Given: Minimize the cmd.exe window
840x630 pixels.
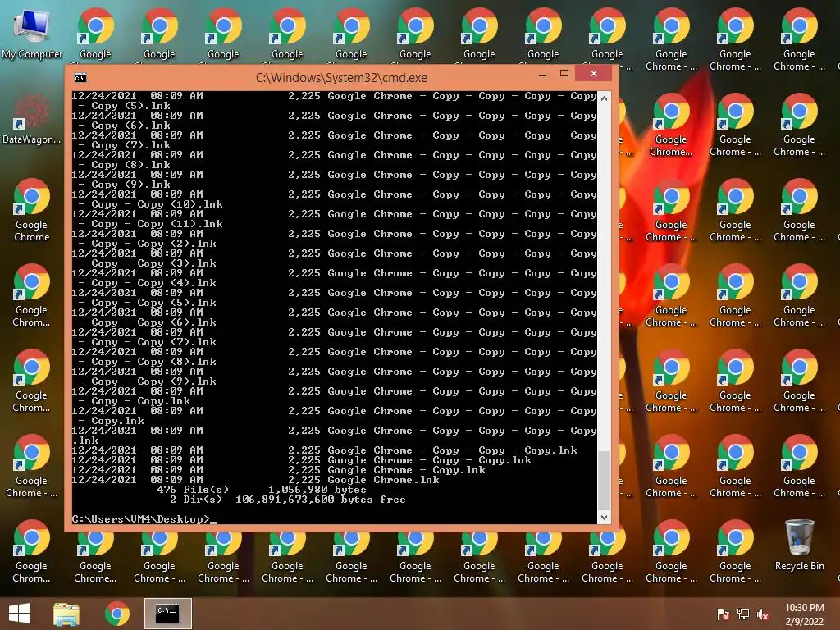Looking at the screenshot, I should tap(542, 74).
